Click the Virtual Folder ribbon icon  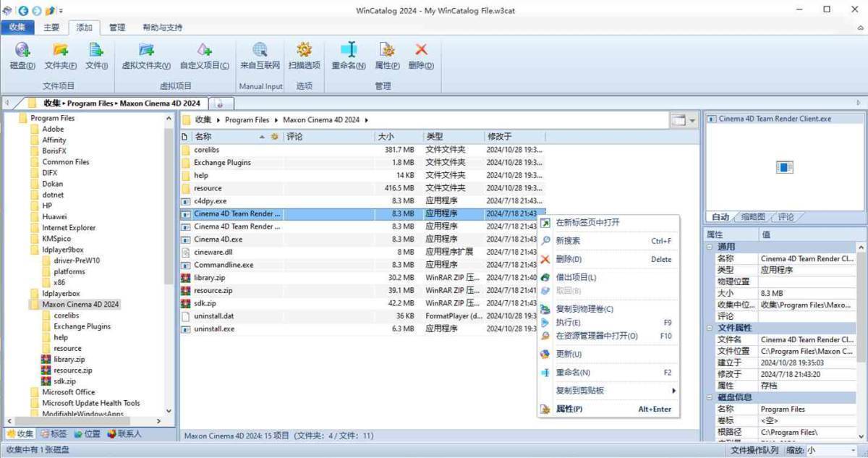[x=146, y=50]
